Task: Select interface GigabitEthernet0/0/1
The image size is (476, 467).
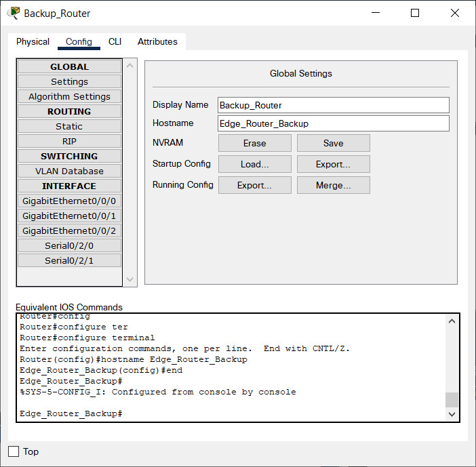Action: 69,216
